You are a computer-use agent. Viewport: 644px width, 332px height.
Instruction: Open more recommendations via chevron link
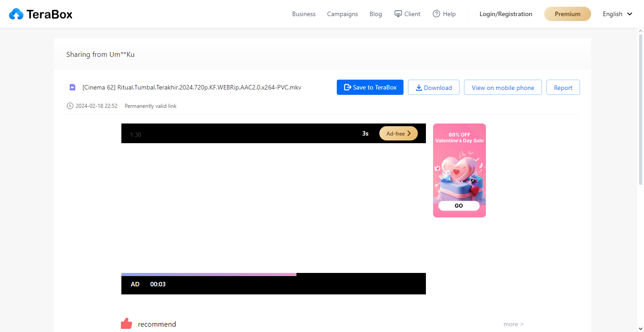point(513,323)
